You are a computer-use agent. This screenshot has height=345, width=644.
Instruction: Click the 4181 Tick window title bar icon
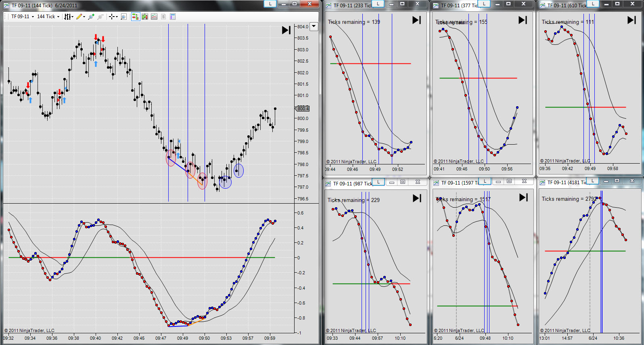(x=542, y=183)
